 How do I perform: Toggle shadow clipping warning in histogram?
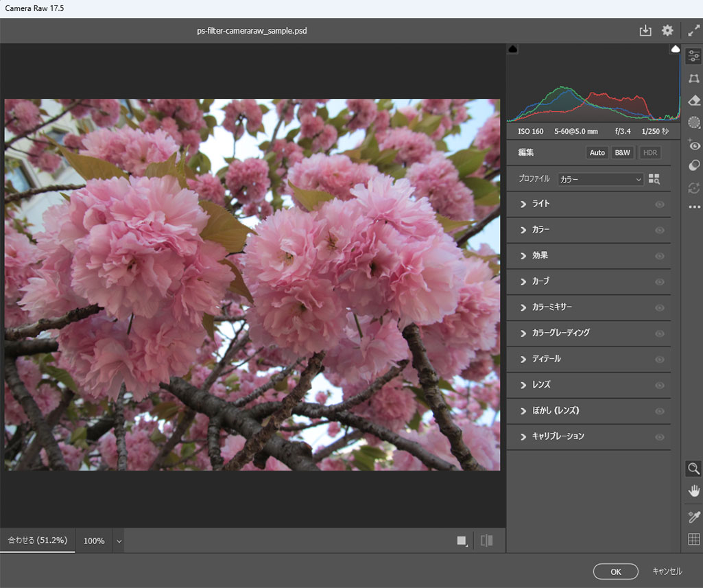pyautogui.click(x=513, y=49)
